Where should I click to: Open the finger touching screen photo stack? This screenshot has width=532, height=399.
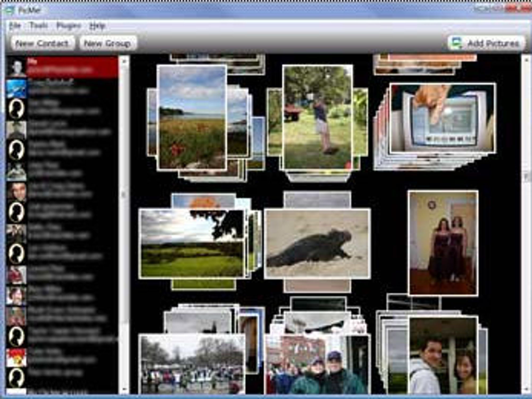[x=443, y=118]
